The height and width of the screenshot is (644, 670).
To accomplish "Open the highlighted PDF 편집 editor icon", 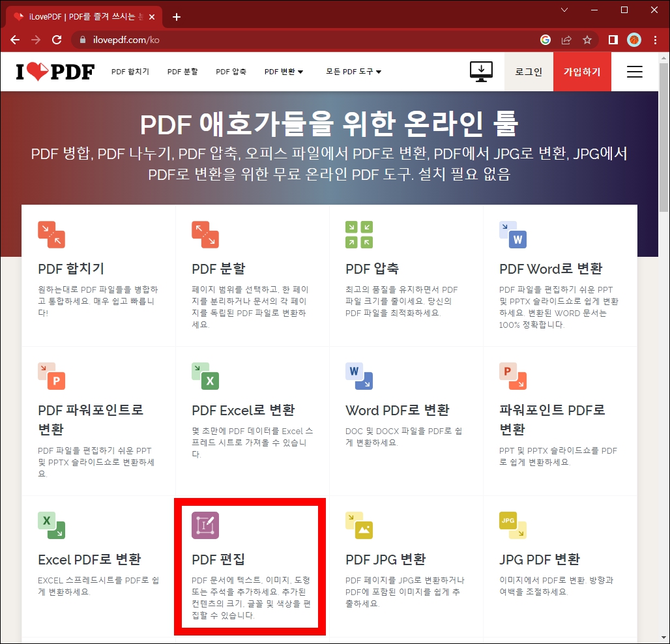I will click(x=205, y=525).
